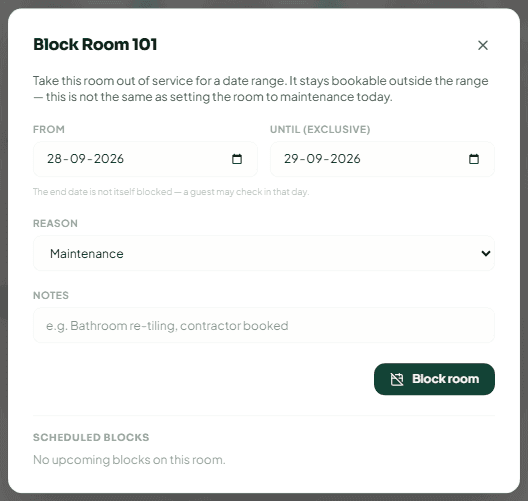Click the 'UNTIL (EXCLUSIVE)' label
The height and width of the screenshot is (501, 528).
coord(320,129)
